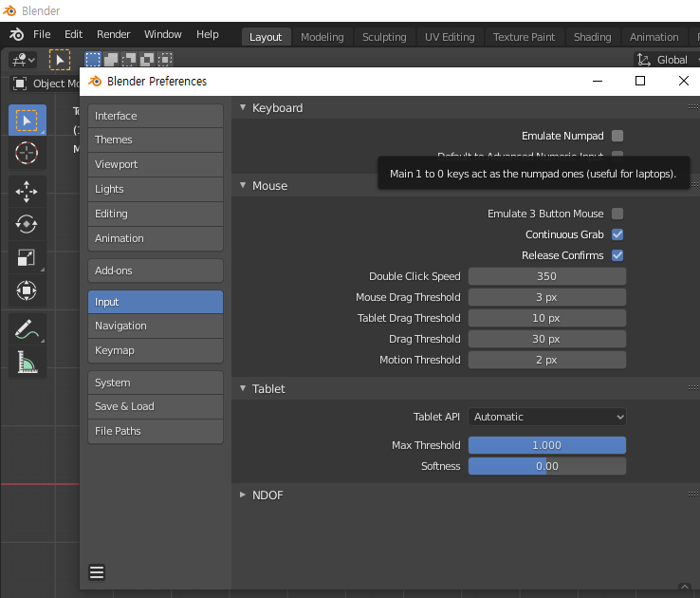Open Viewport preferences section
700x598 pixels.
(156, 164)
